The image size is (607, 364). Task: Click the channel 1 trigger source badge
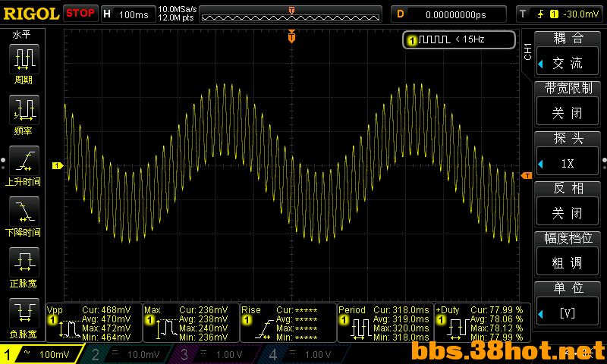pos(554,14)
